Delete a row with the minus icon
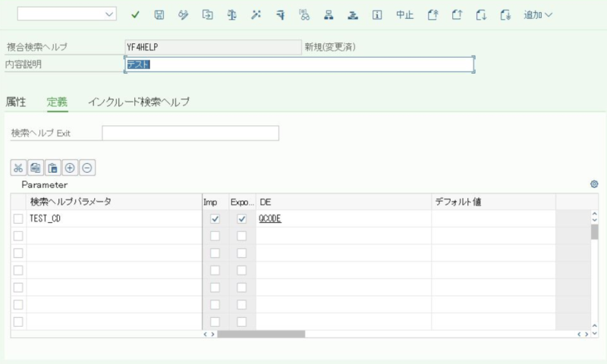Viewport: 607px width, 364px height. click(x=87, y=168)
